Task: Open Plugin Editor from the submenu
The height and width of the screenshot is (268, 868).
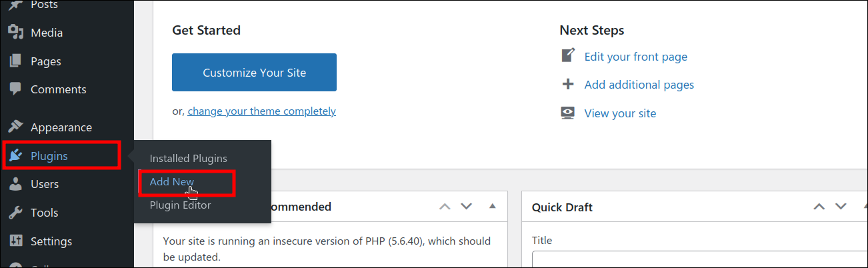Action: click(x=180, y=205)
